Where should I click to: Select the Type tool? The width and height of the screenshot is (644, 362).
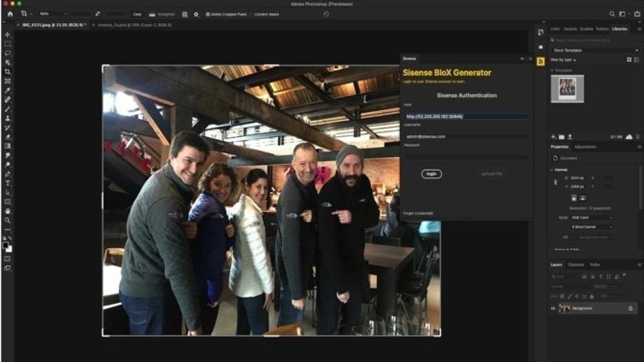tap(8, 184)
